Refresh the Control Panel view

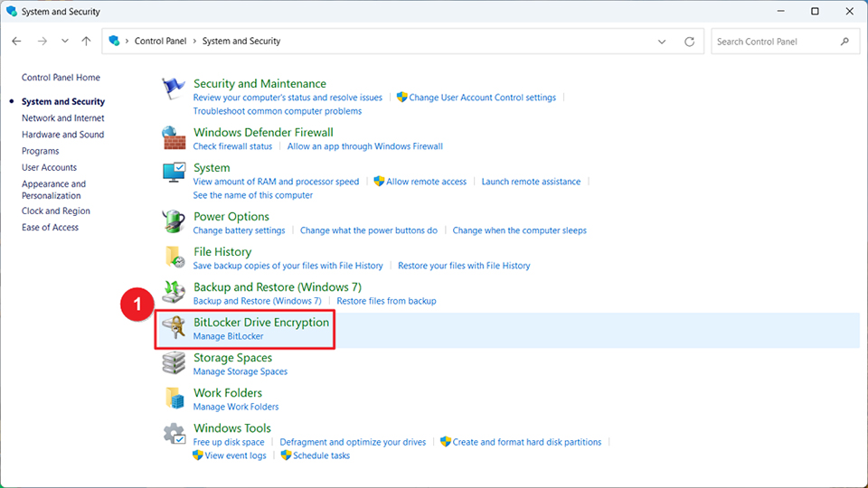[690, 42]
